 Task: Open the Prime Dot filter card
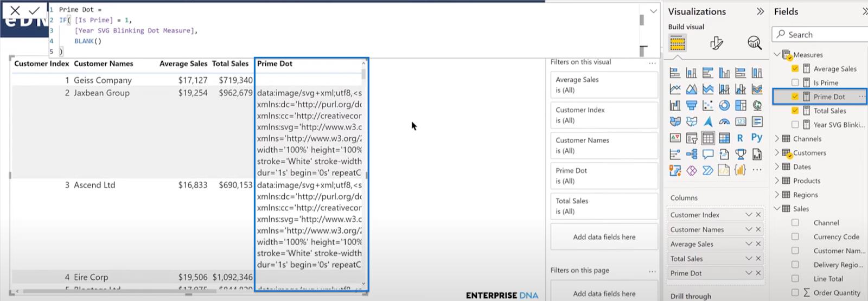pyautogui.click(x=604, y=176)
